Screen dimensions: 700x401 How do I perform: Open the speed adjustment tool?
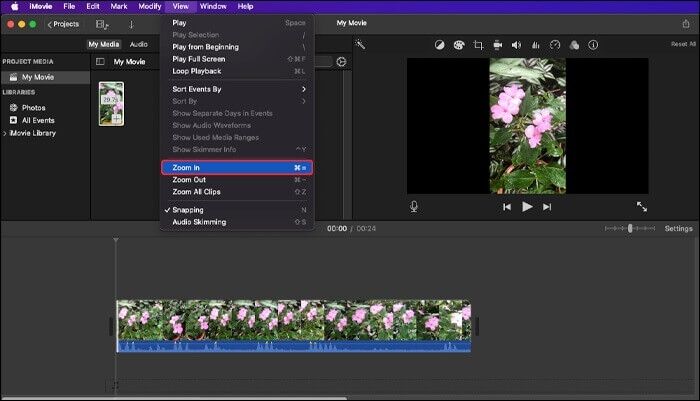coord(555,45)
